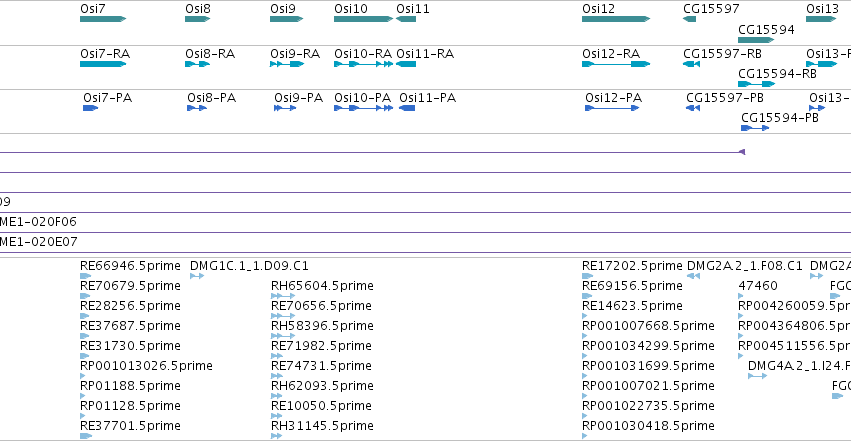Click the RE66946.5prime EST label
Viewport: 851px width, 441px height.
tap(130, 266)
